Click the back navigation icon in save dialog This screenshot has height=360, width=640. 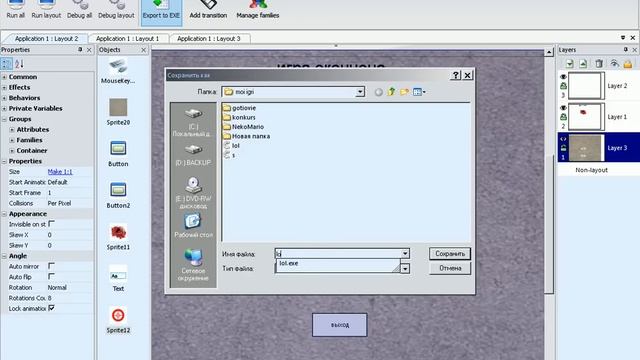click(378, 92)
